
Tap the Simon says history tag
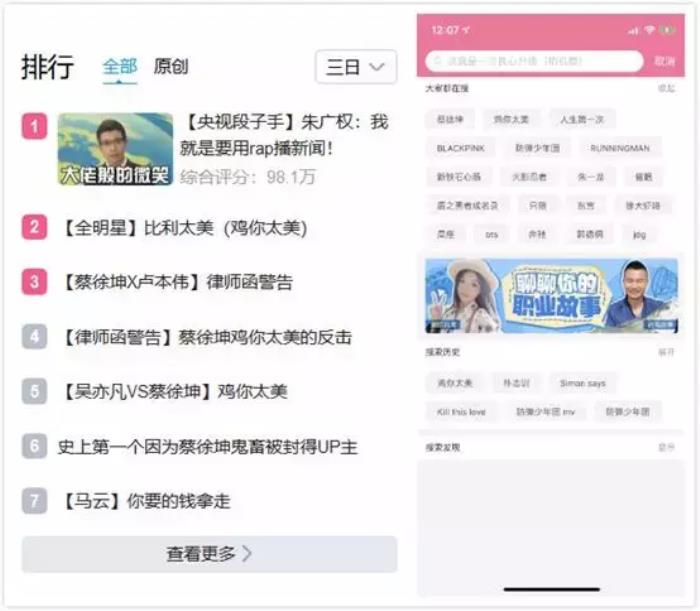tap(582, 383)
